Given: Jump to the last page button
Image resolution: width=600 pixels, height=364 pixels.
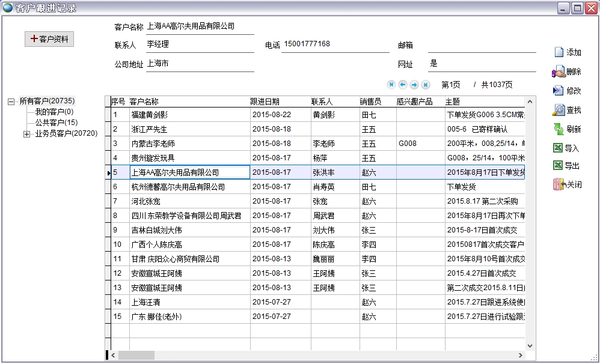Looking at the screenshot, I should pos(426,85).
